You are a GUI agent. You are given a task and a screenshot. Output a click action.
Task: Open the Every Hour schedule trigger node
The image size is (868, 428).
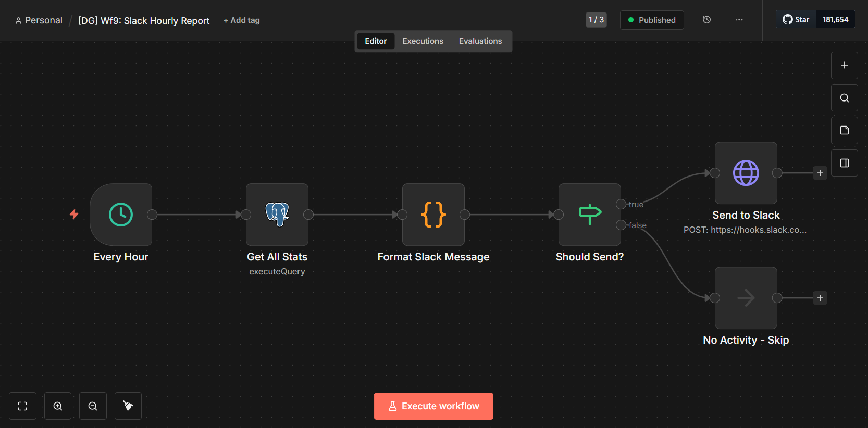click(121, 215)
